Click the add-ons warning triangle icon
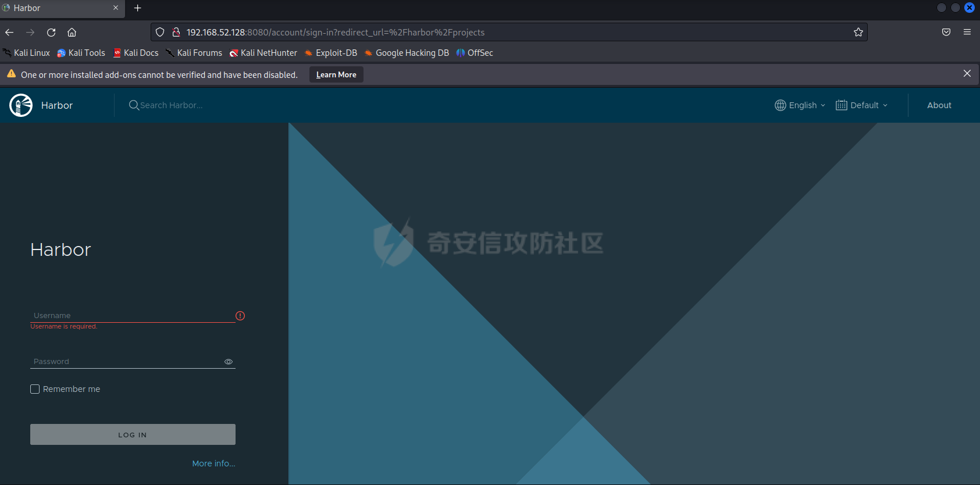 (x=11, y=74)
